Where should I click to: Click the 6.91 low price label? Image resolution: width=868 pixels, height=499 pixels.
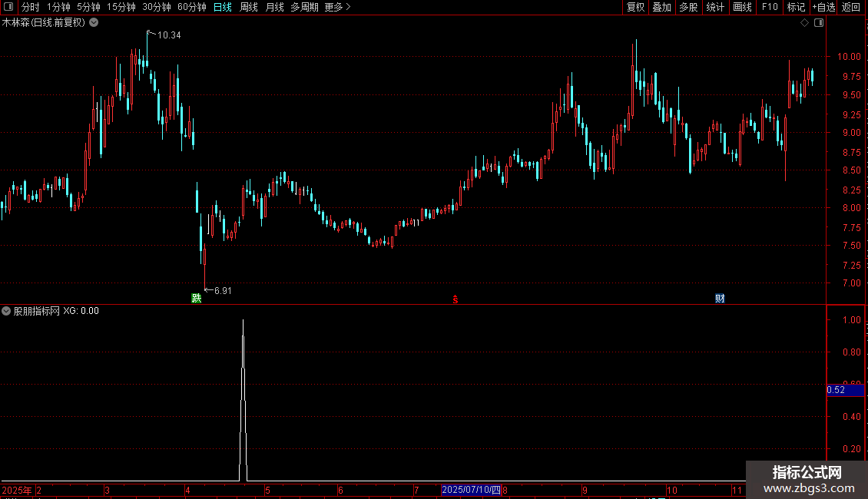point(223,291)
